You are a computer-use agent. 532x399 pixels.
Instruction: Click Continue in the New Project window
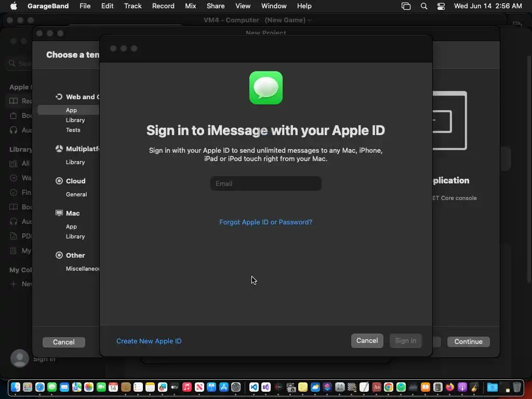[x=468, y=342]
